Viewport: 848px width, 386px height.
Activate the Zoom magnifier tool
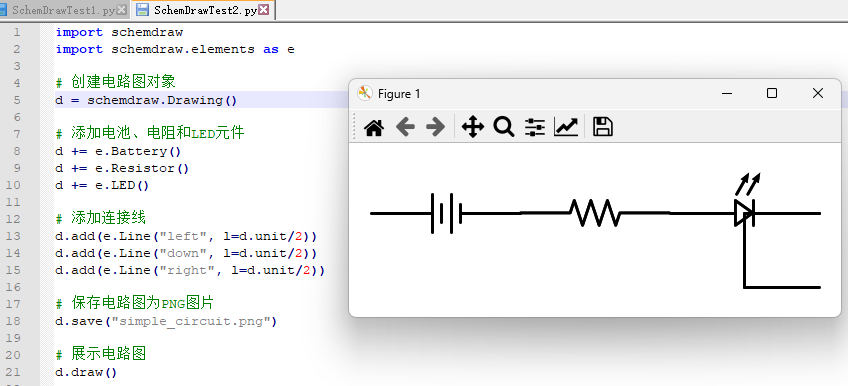504,128
